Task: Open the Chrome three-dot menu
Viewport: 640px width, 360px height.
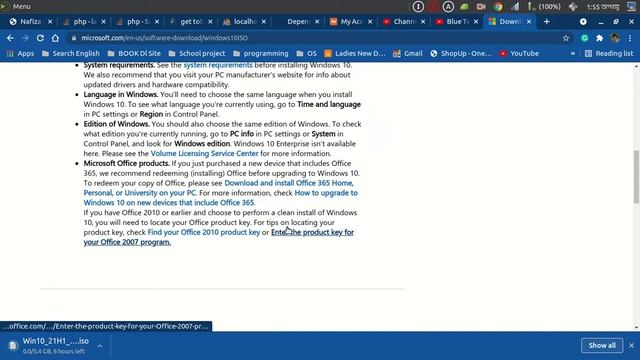Action: 630,38
